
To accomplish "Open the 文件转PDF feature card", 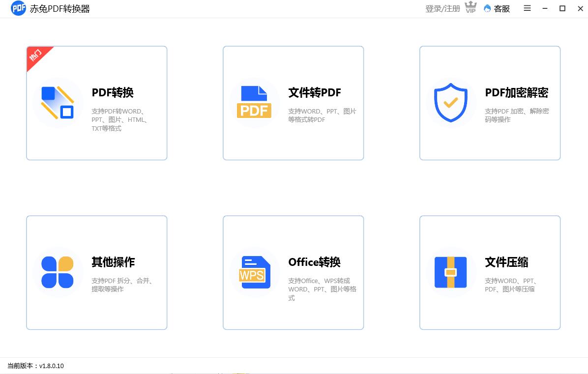I will point(293,103).
